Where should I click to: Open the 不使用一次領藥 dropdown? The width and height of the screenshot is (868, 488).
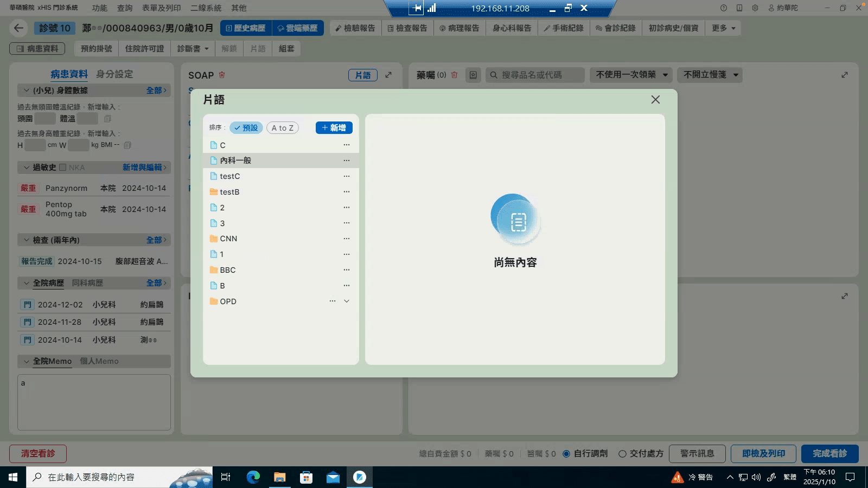coord(631,75)
